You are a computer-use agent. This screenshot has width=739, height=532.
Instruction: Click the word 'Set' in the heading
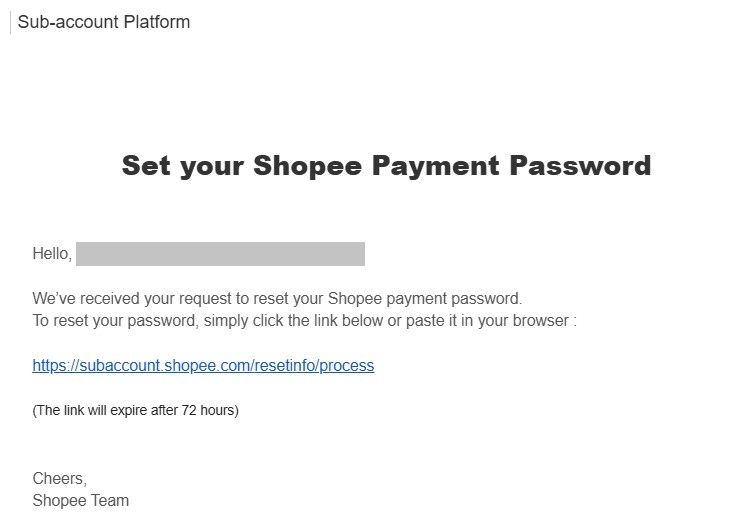pyautogui.click(x=146, y=165)
